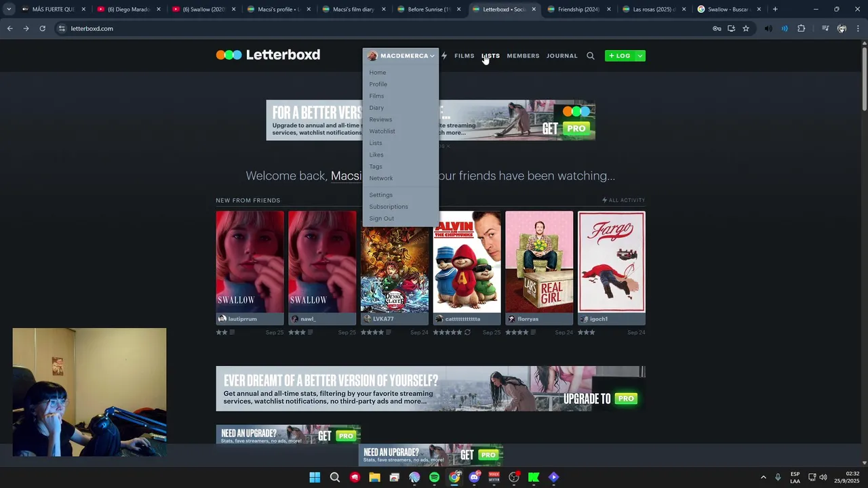Open igoch1 profile link

click(594, 319)
